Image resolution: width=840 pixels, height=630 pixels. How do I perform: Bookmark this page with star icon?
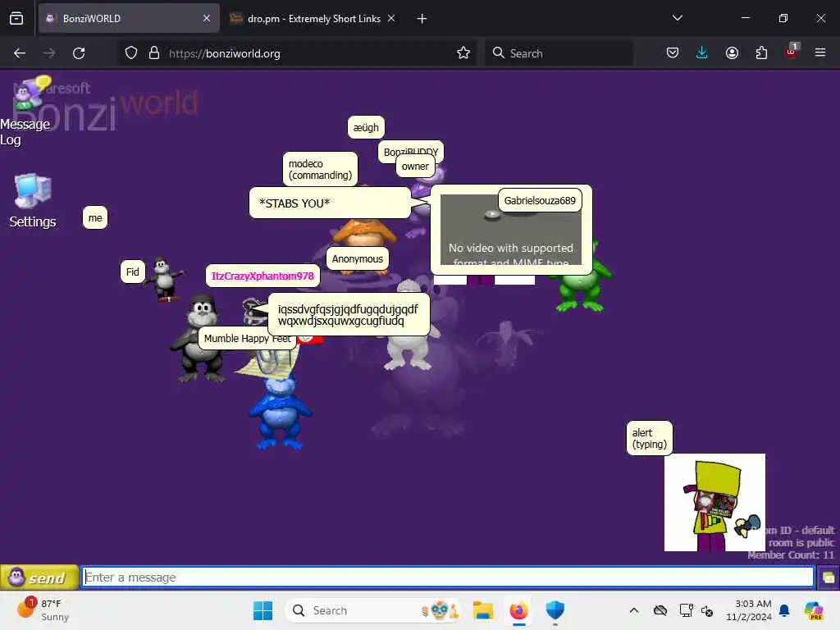(463, 53)
